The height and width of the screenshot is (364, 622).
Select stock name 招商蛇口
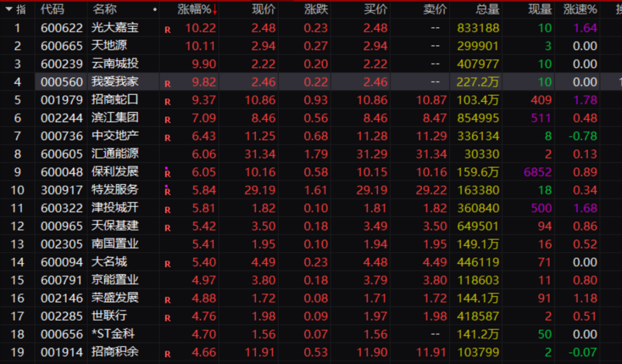[x=115, y=100]
